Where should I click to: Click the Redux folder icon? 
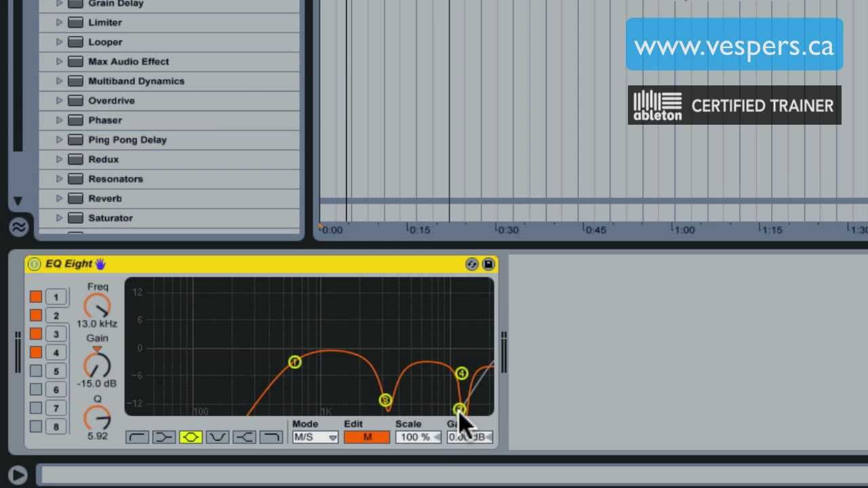(x=75, y=159)
